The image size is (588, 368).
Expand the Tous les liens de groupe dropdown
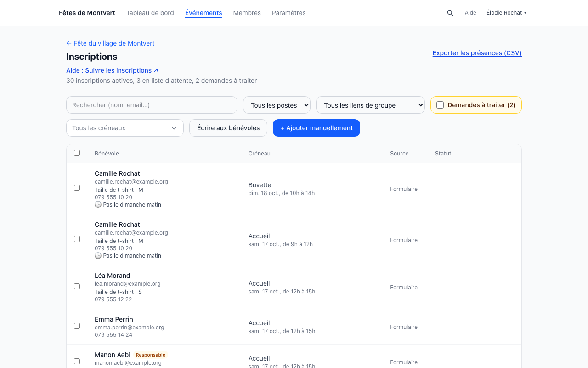pyautogui.click(x=370, y=105)
